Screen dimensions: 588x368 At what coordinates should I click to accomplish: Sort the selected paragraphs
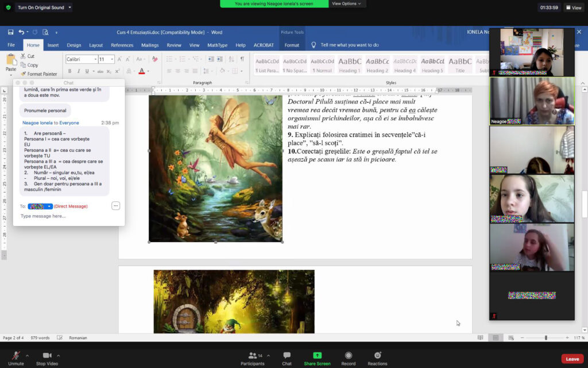[x=231, y=59]
